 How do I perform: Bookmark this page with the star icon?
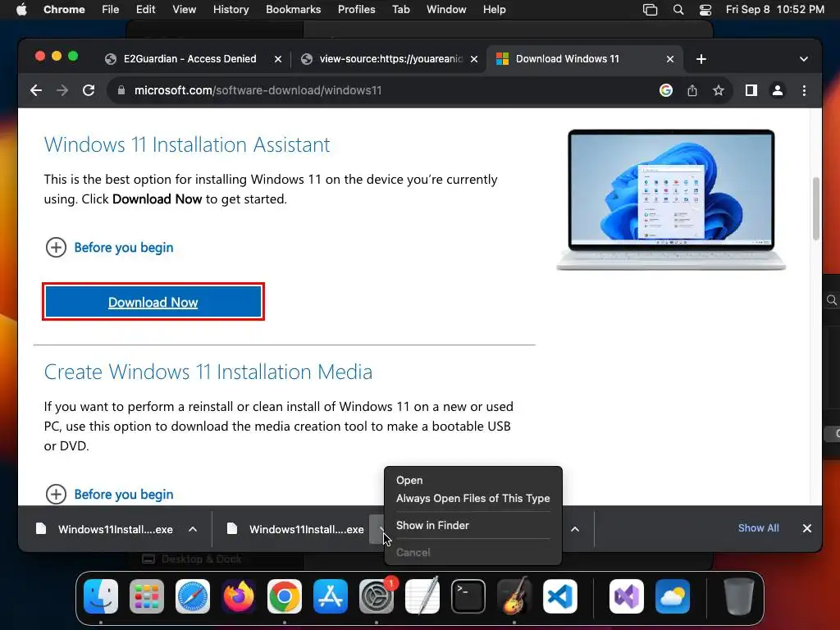point(719,90)
